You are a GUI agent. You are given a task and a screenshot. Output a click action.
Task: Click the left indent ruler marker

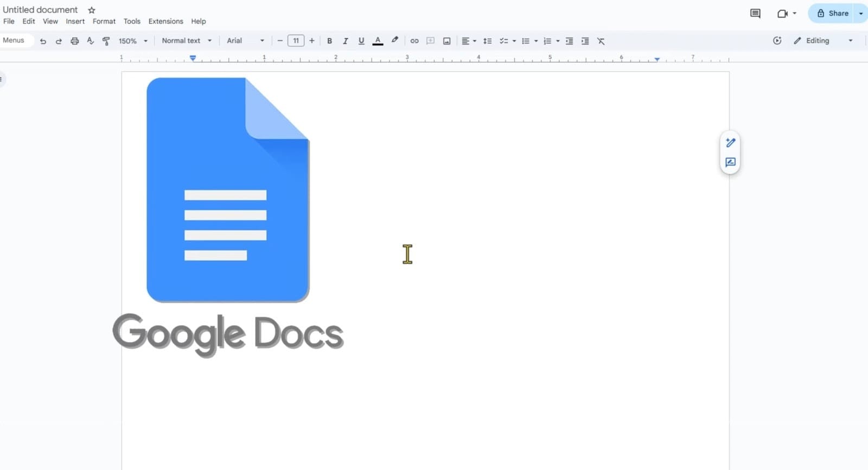tap(193, 58)
